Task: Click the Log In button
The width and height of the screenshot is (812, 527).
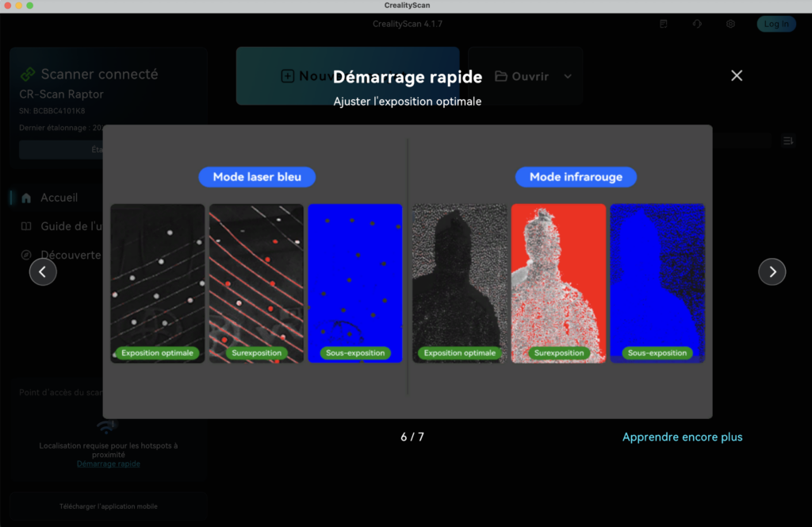Action: pyautogui.click(x=776, y=24)
